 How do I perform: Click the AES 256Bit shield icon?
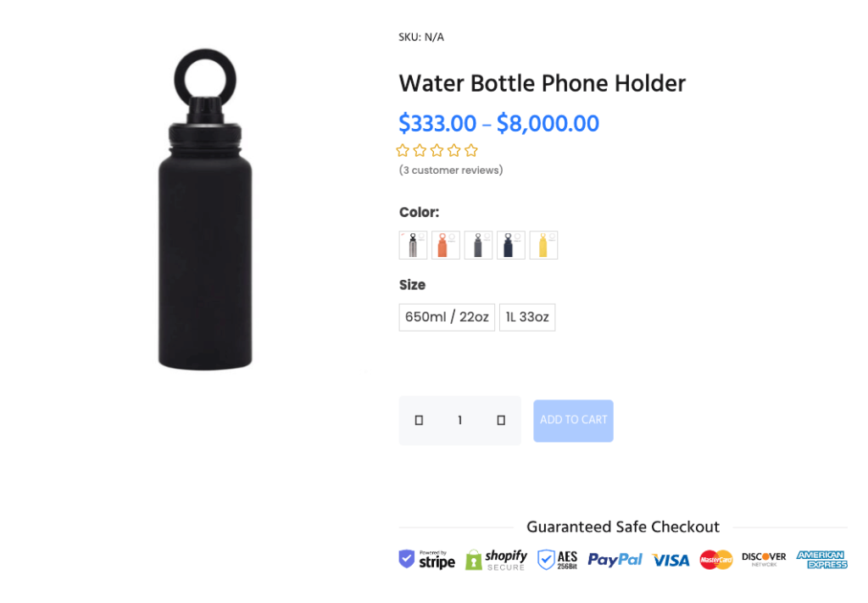558,560
